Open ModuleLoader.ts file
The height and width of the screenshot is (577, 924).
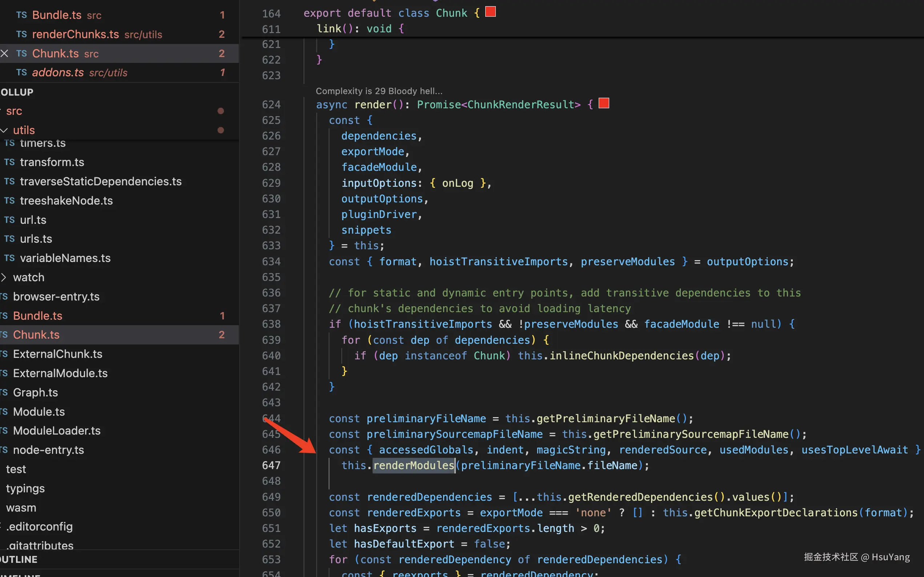[x=56, y=431]
